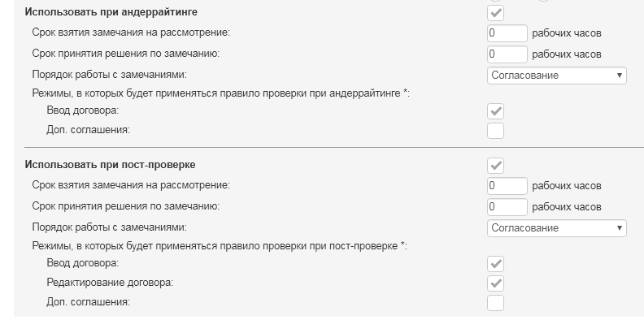Focus 'Срок взятия замечания на рассмотрение' field for андеррайтинг
Image resolution: width=644 pixels, height=320 pixels.
(x=507, y=33)
